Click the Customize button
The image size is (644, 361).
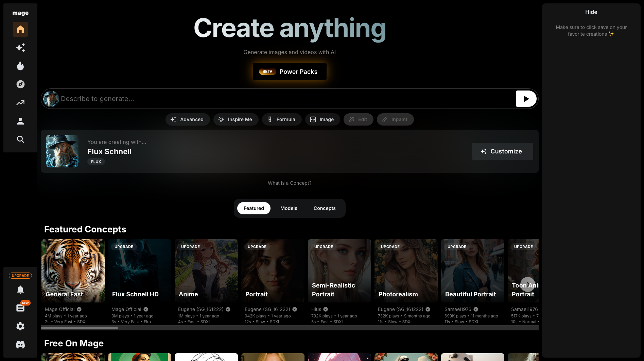coord(502,151)
